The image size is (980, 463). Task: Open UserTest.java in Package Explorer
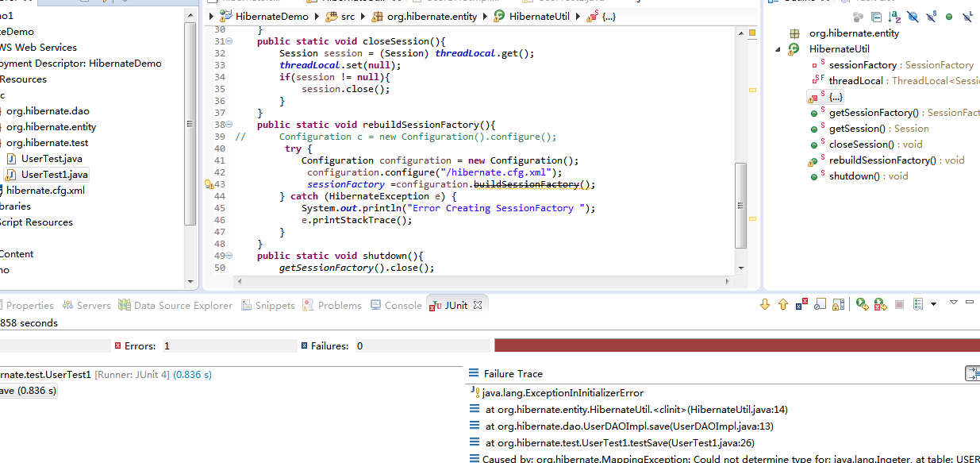coord(51,159)
